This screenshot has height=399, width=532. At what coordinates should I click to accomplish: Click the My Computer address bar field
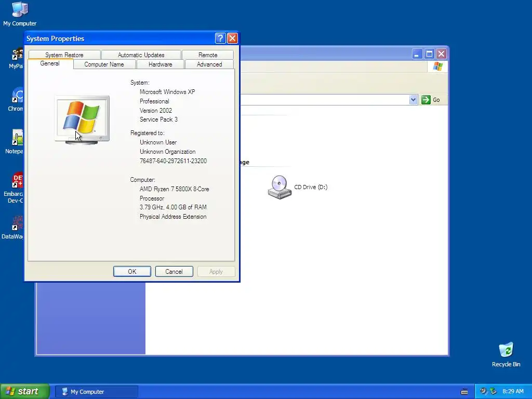[325, 100]
